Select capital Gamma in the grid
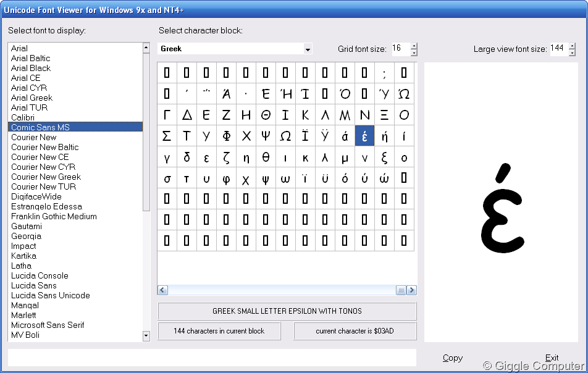Screen dimensions: 588x373 pyautogui.click(x=167, y=115)
